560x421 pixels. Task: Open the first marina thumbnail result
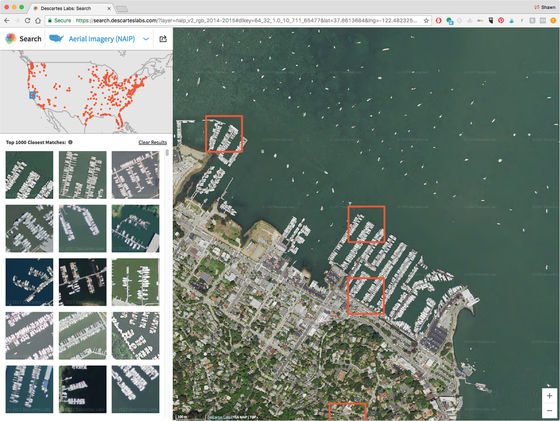(x=29, y=175)
